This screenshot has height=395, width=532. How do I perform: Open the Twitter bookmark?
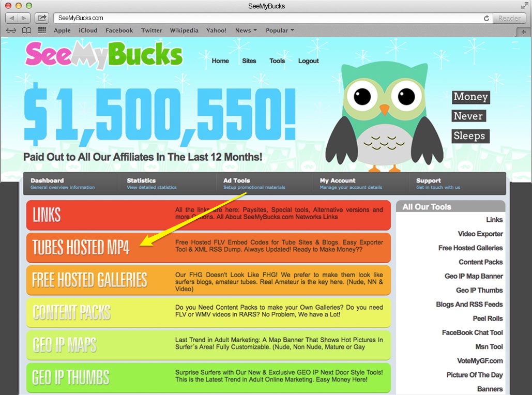coord(151,31)
